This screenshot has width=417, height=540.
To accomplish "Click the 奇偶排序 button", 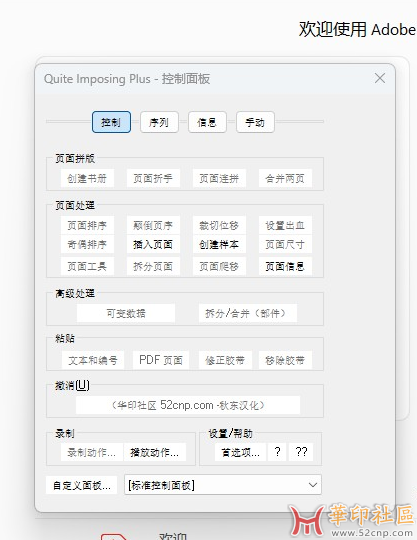I will coord(87,245).
